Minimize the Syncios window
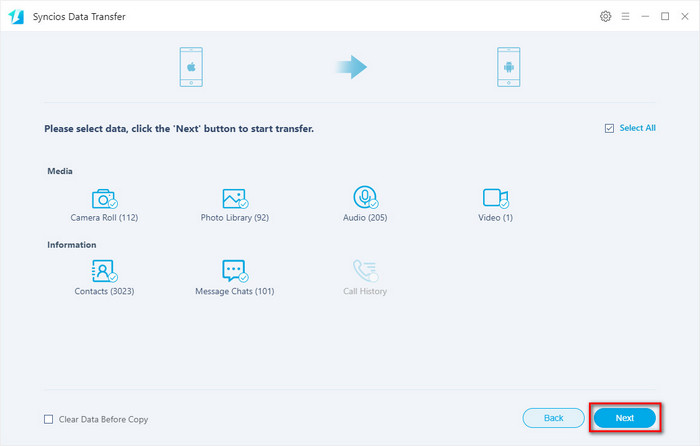700x446 pixels. [x=645, y=17]
